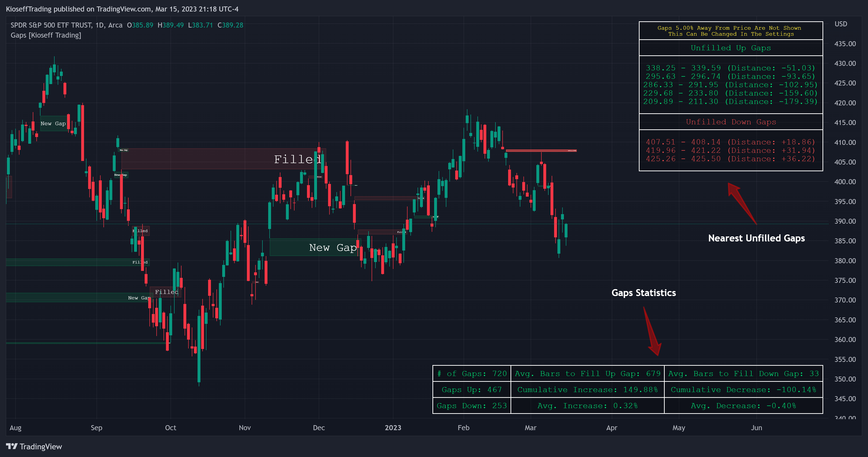Click the Unfilled Down Gaps table header
The image size is (868, 457).
tap(731, 122)
